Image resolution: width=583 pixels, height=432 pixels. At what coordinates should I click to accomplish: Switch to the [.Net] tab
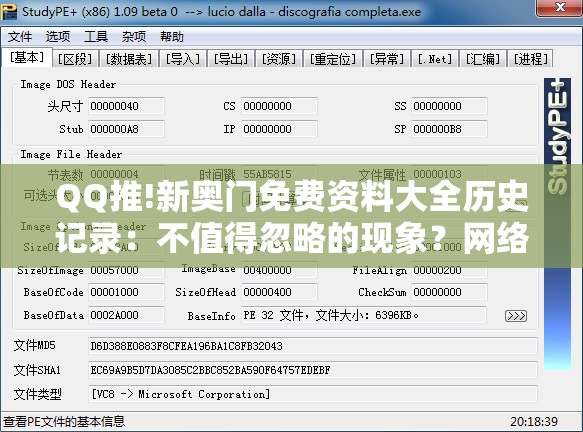(x=435, y=59)
